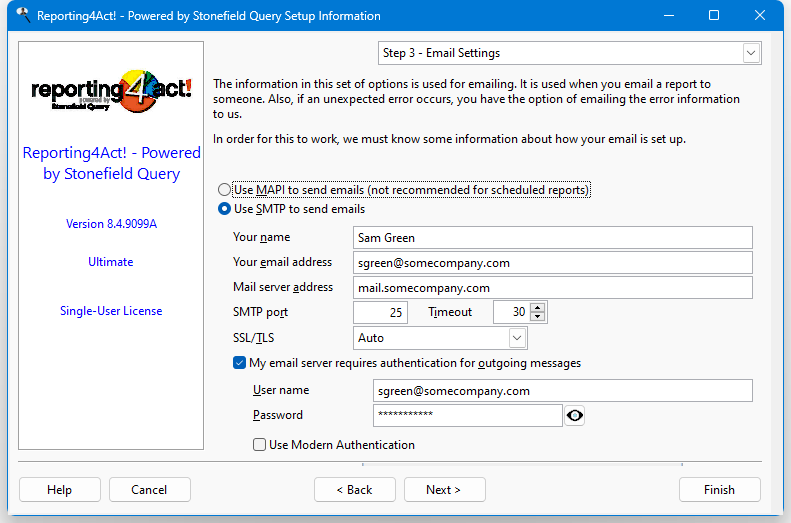Click the Finish button
791x523 pixels.
click(719, 490)
